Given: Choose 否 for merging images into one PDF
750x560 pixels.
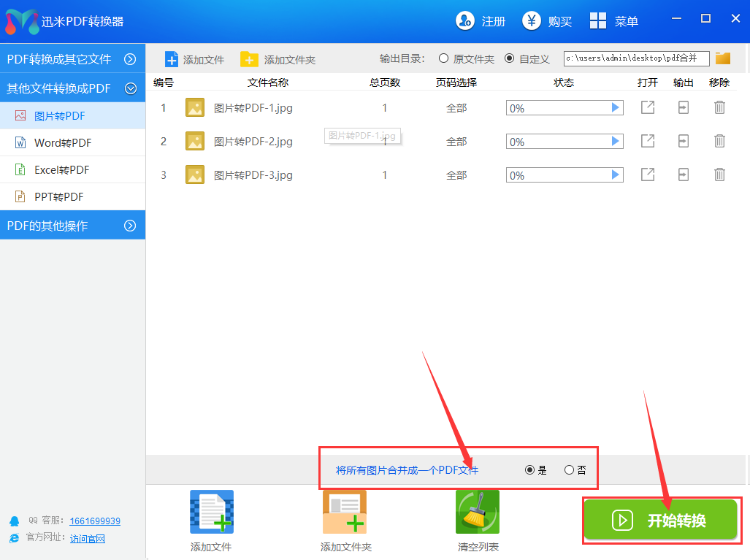Looking at the screenshot, I should coord(570,470).
